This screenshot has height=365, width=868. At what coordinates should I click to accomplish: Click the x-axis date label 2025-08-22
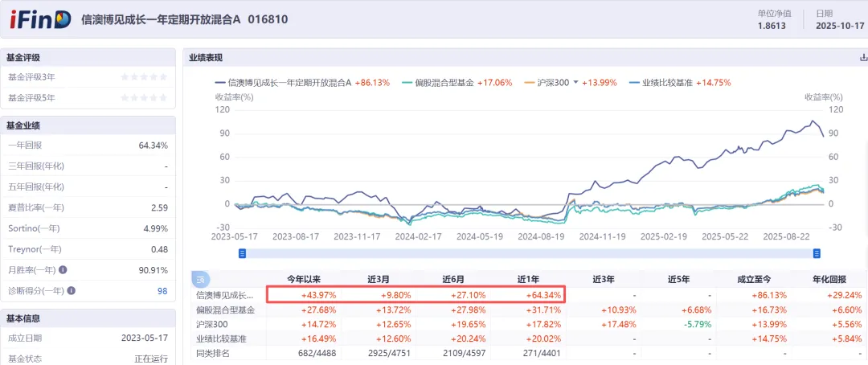coord(786,236)
